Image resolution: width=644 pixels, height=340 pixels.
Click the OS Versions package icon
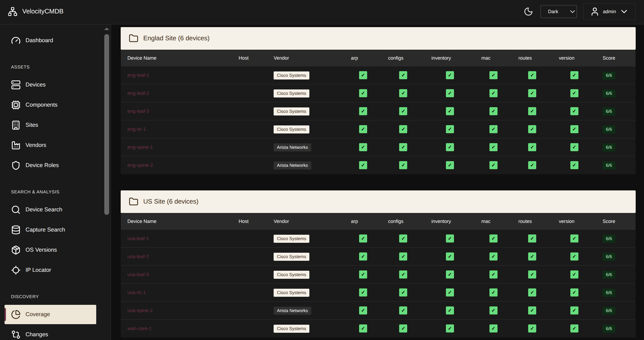16,250
